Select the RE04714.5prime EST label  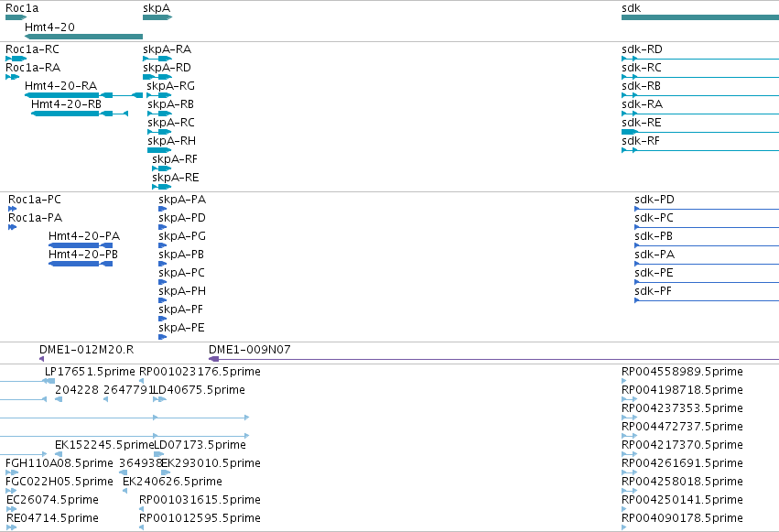pos(52,518)
